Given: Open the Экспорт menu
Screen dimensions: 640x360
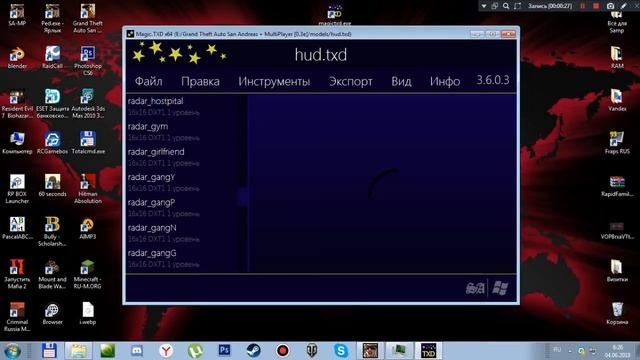Looking at the screenshot, I should coord(351,82).
